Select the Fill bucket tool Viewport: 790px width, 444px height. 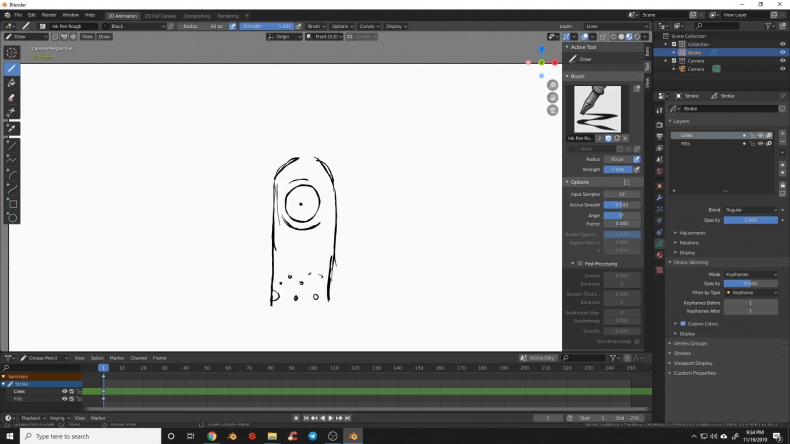pos(12,83)
